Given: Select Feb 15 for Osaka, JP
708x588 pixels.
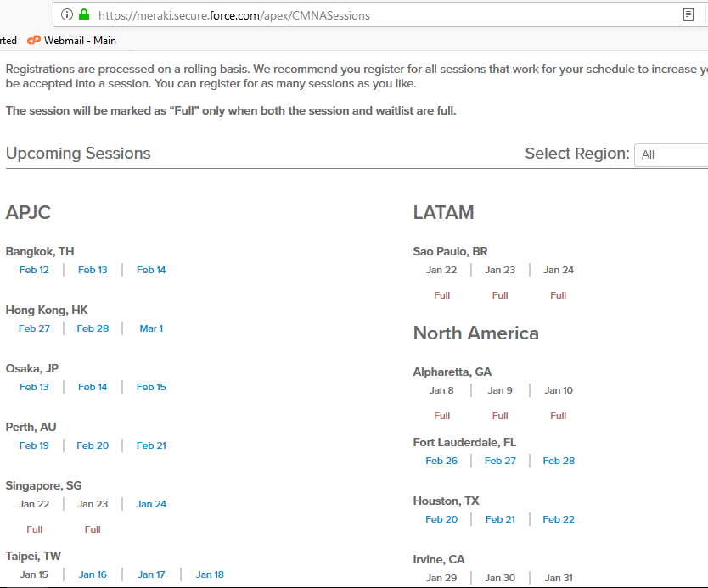Looking at the screenshot, I should [x=151, y=386].
